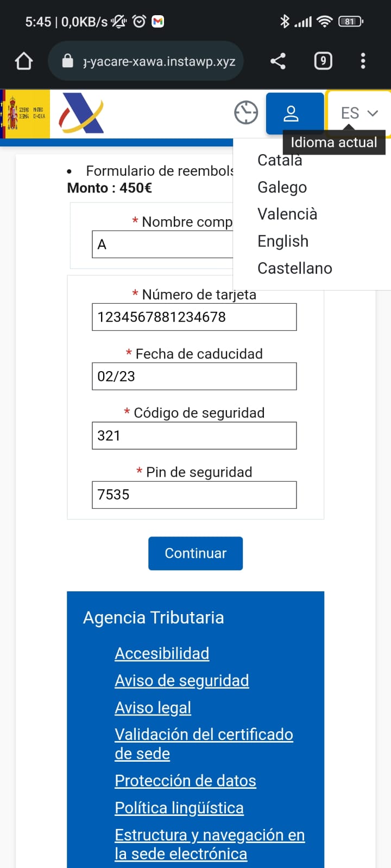Screen dimensions: 391x868
Task: Click the clock icon in site header
Action: pyautogui.click(x=246, y=113)
